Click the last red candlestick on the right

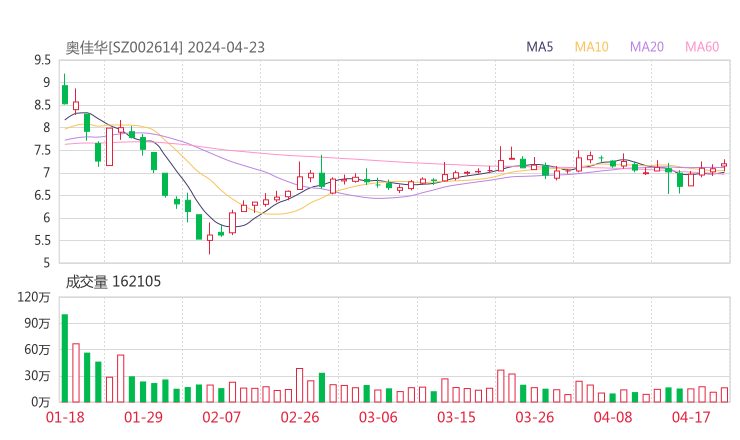(724, 165)
